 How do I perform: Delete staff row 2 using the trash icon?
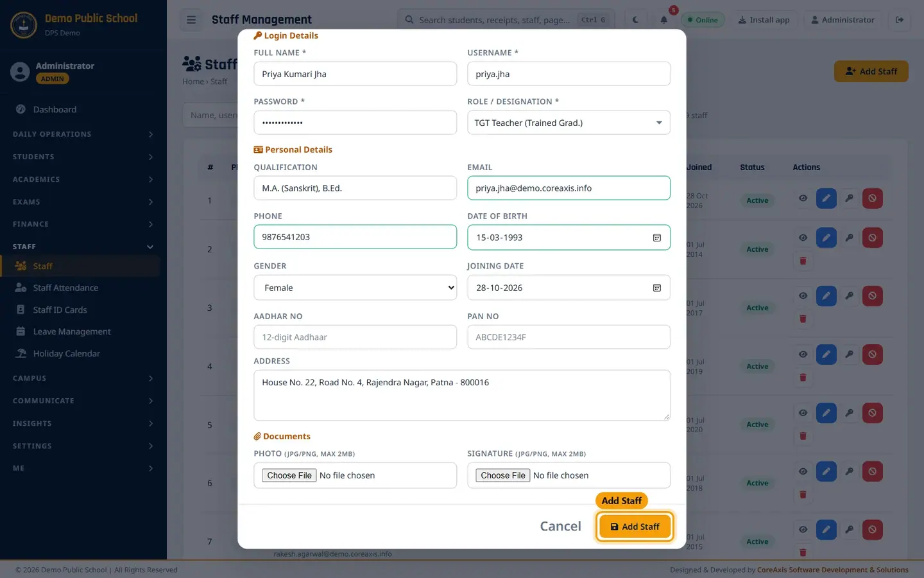pos(803,261)
